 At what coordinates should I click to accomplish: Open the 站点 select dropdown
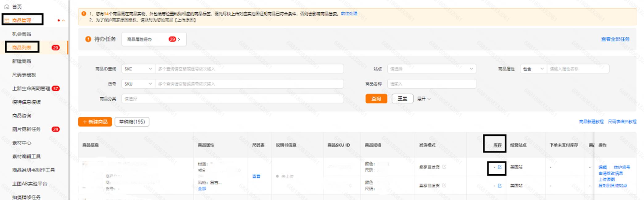pos(431,69)
